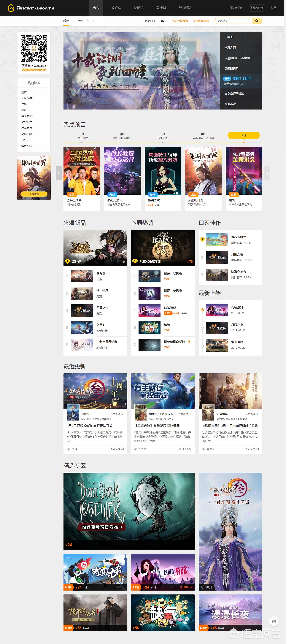Select the 坦克世界 timeline radio marker
Screen dimensions: 286x644
(202, 346)
